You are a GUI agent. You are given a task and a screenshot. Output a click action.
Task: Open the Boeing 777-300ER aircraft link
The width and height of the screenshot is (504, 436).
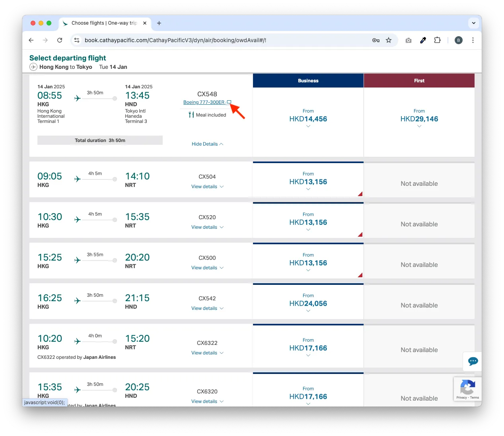[x=204, y=102]
